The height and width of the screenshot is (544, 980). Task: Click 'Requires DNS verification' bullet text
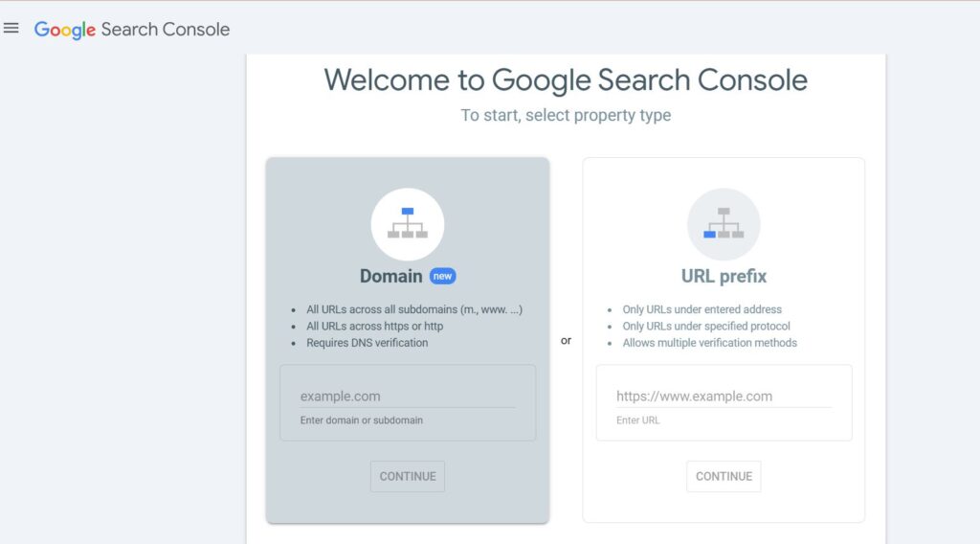[x=367, y=343]
